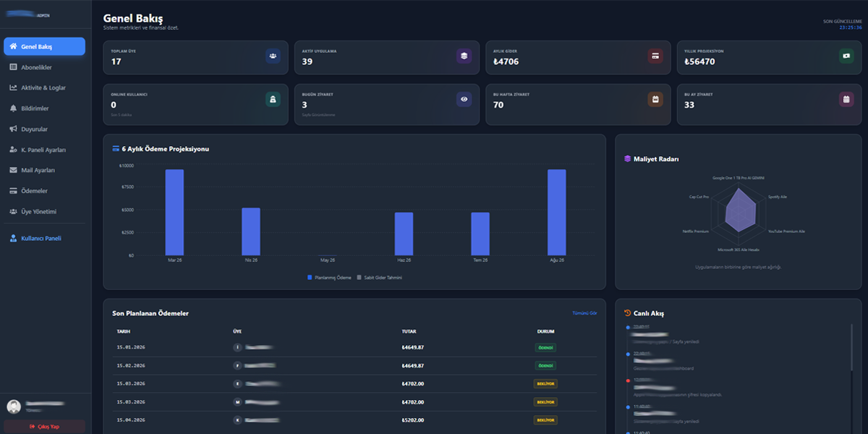Image resolution: width=868 pixels, height=434 pixels.
Task: Click the Toplam Üye member count icon
Action: click(x=271, y=55)
